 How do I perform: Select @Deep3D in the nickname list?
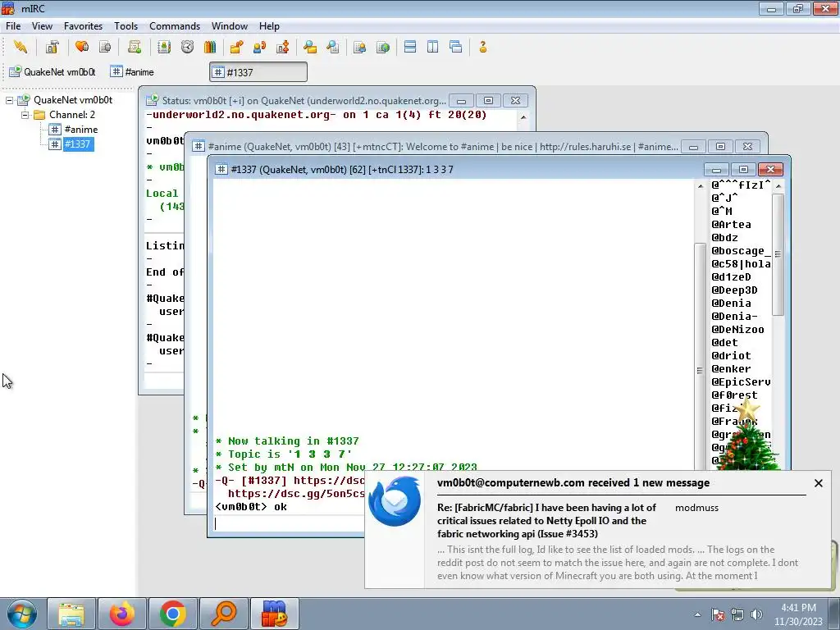(x=734, y=290)
